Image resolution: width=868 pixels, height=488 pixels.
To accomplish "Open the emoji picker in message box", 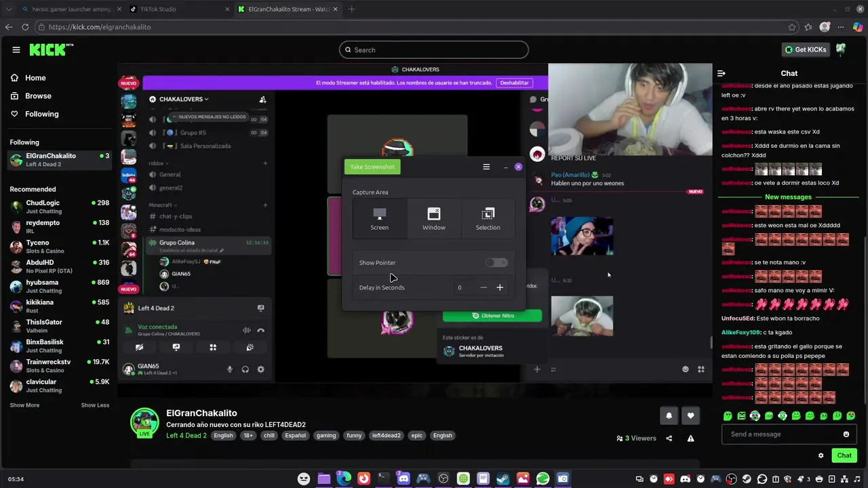I will pos(846,434).
